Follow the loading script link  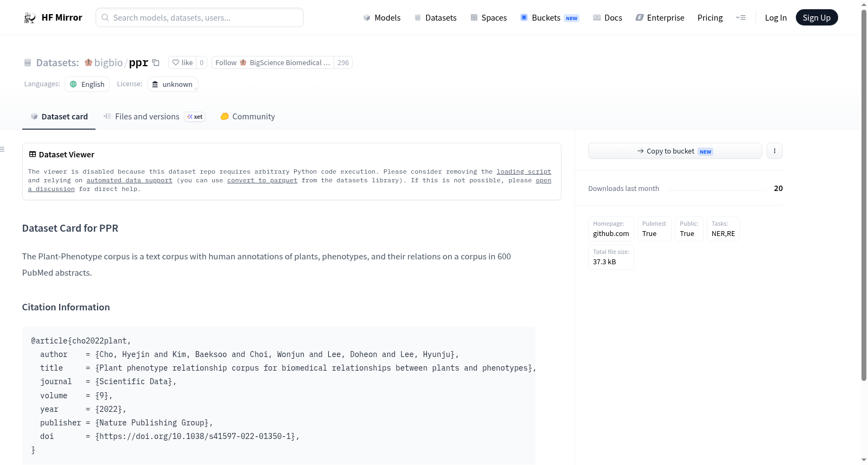click(524, 171)
